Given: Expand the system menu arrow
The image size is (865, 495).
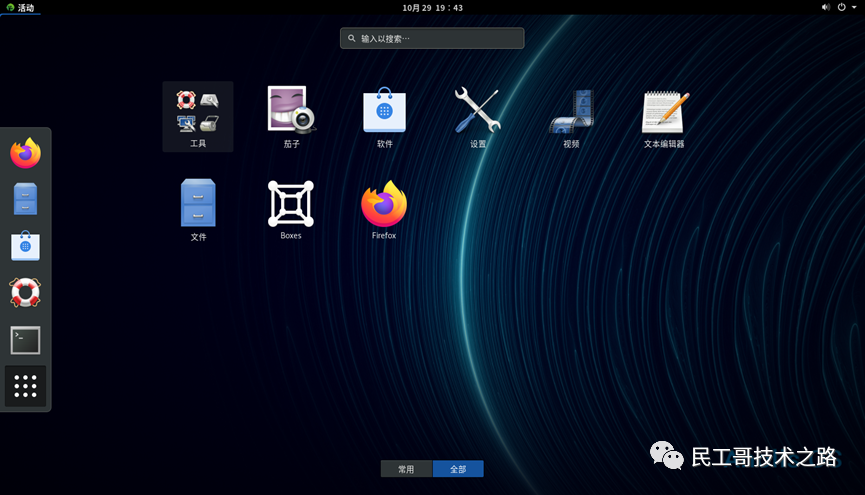Looking at the screenshot, I should (854, 7).
